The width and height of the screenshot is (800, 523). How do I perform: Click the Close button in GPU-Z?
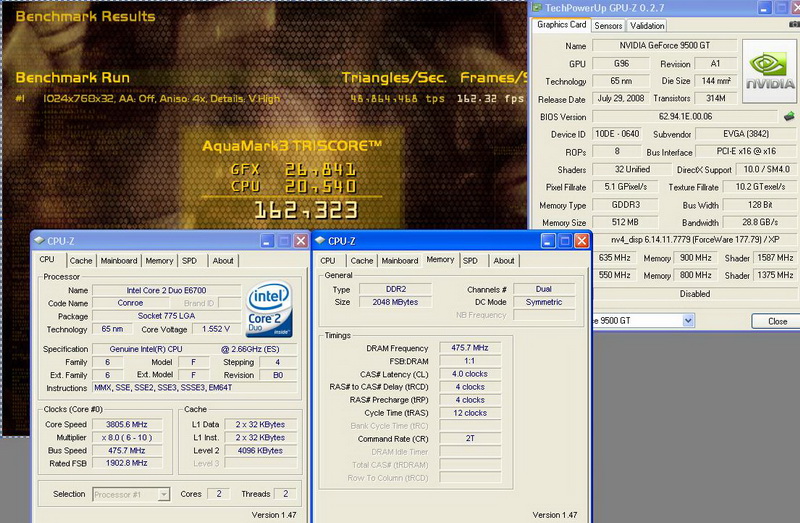point(777,321)
